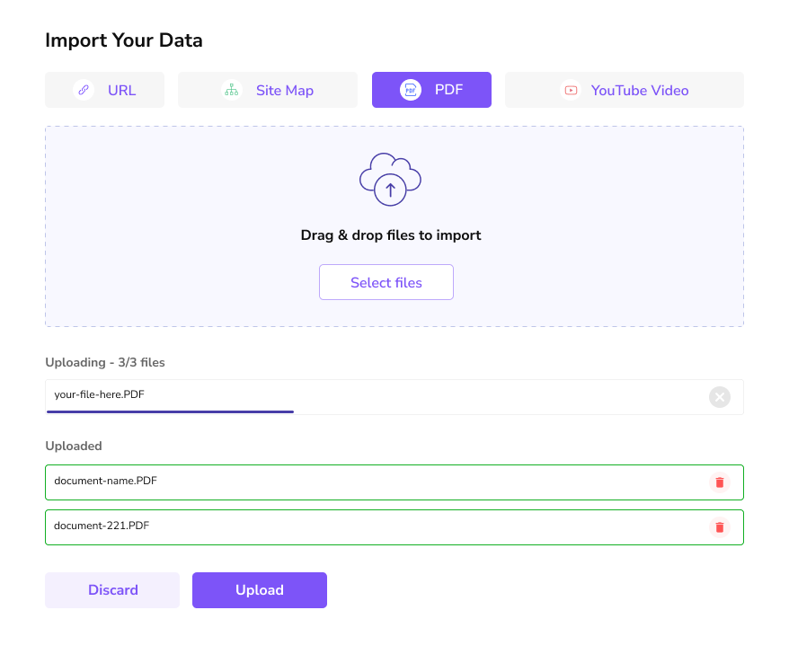Delete document-221.PDF with trash icon

(x=719, y=527)
